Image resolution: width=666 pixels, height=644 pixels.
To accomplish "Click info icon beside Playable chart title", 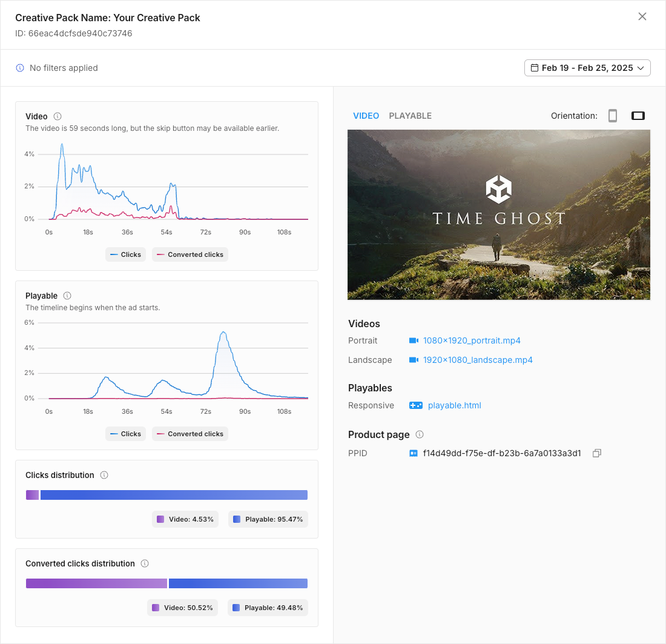I will (x=67, y=296).
